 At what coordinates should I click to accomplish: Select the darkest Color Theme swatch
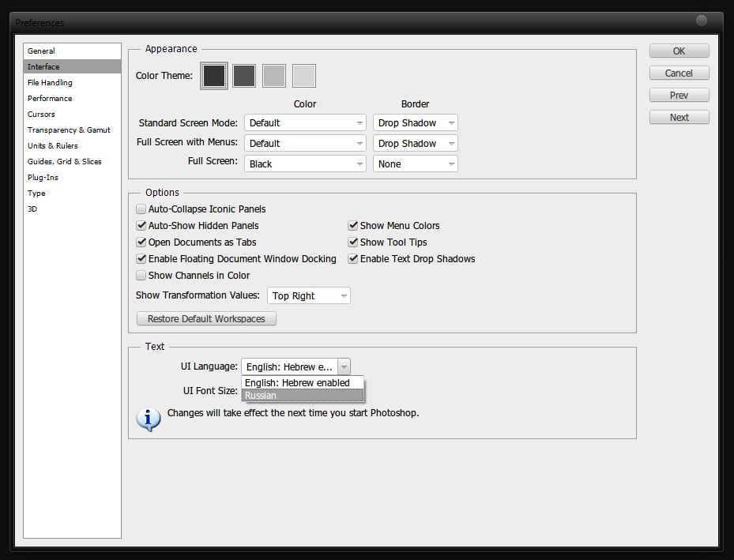click(x=214, y=76)
